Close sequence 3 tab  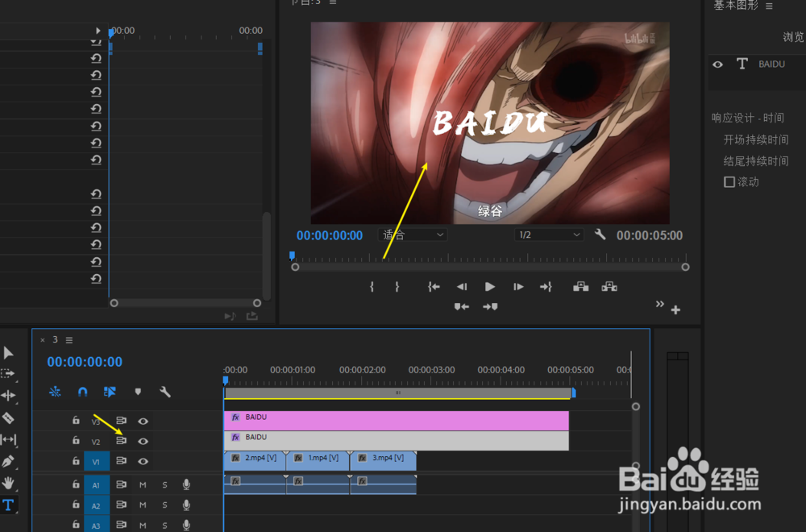[x=43, y=340]
